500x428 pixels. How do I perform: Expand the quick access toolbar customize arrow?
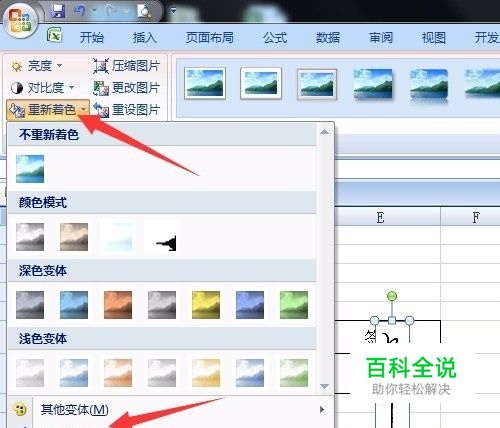point(173,11)
